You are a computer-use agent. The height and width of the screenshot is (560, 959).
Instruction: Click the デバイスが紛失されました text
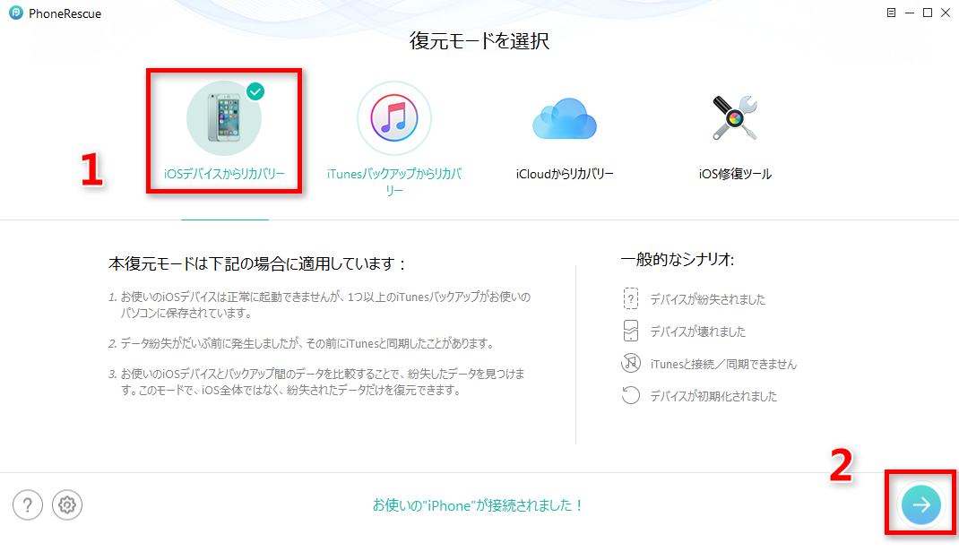pos(708,299)
